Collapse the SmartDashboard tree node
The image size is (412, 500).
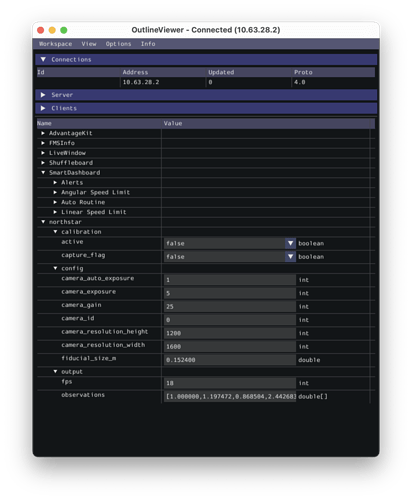43,172
